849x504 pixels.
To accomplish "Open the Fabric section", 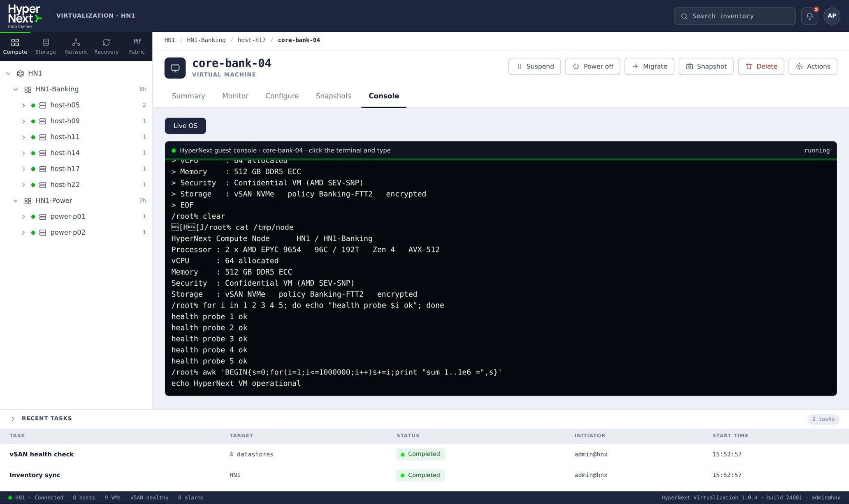I will [137, 46].
